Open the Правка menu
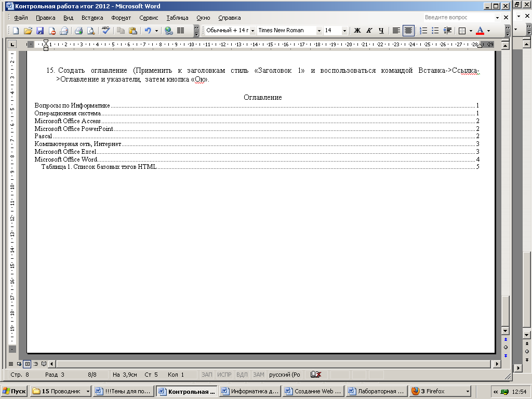 [x=46, y=18]
